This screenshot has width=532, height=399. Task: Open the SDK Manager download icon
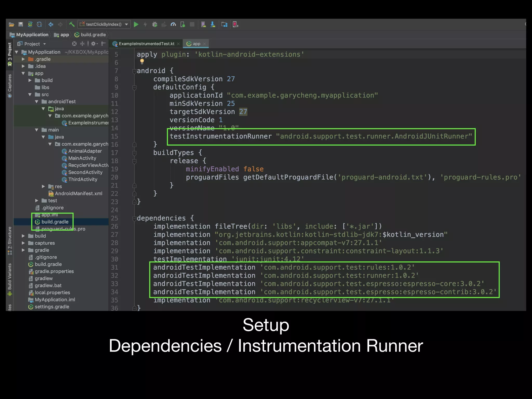click(x=213, y=24)
